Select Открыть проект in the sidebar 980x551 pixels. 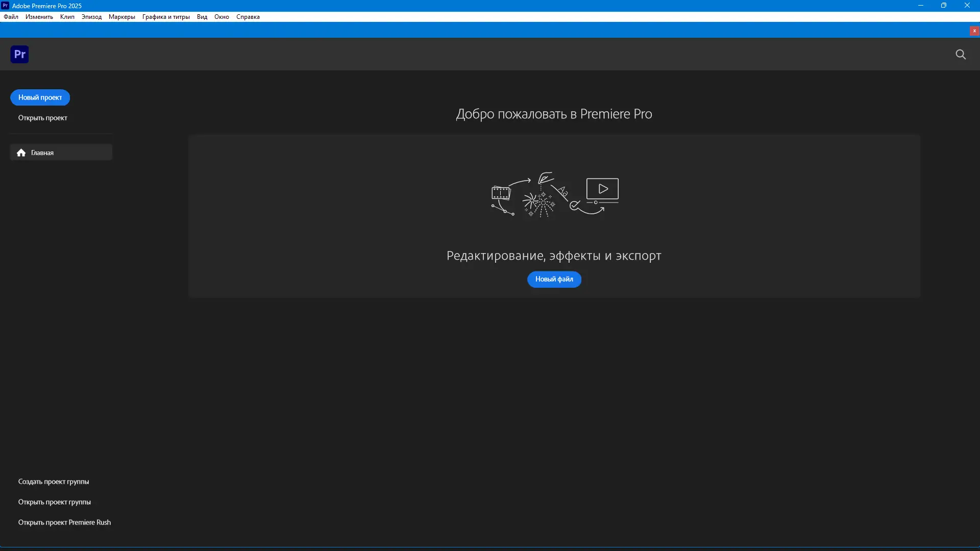coord(43,118)
